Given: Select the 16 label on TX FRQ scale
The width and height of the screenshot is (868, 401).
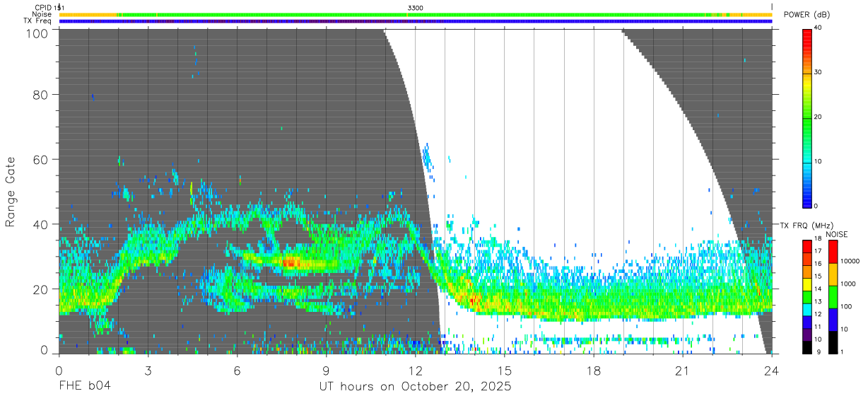Looking at the screenshot, I should point(818,265).
